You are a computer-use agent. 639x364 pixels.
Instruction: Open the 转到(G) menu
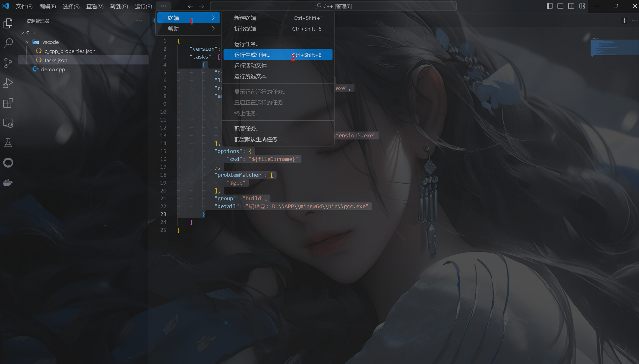click(x=119, y=6)
